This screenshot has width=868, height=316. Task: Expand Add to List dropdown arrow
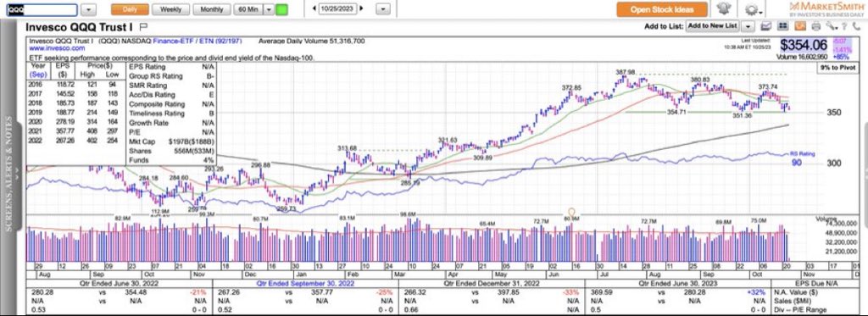click(x=748, y=26)
